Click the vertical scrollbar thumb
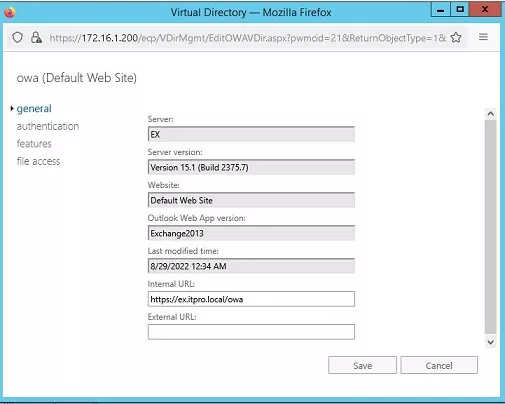505x404 pixels. 491,227
